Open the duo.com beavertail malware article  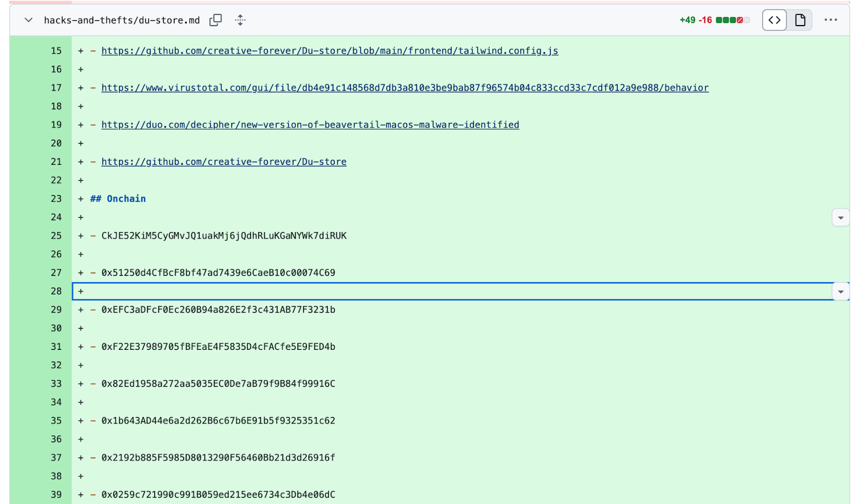point(310,125)
